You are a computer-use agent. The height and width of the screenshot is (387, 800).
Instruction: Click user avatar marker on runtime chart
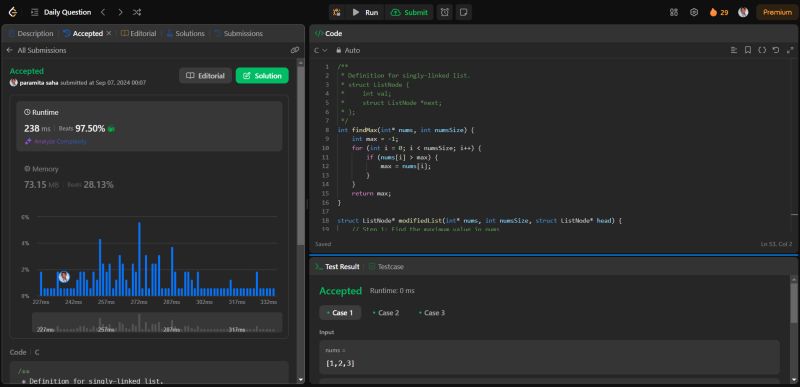pos(64,277)
